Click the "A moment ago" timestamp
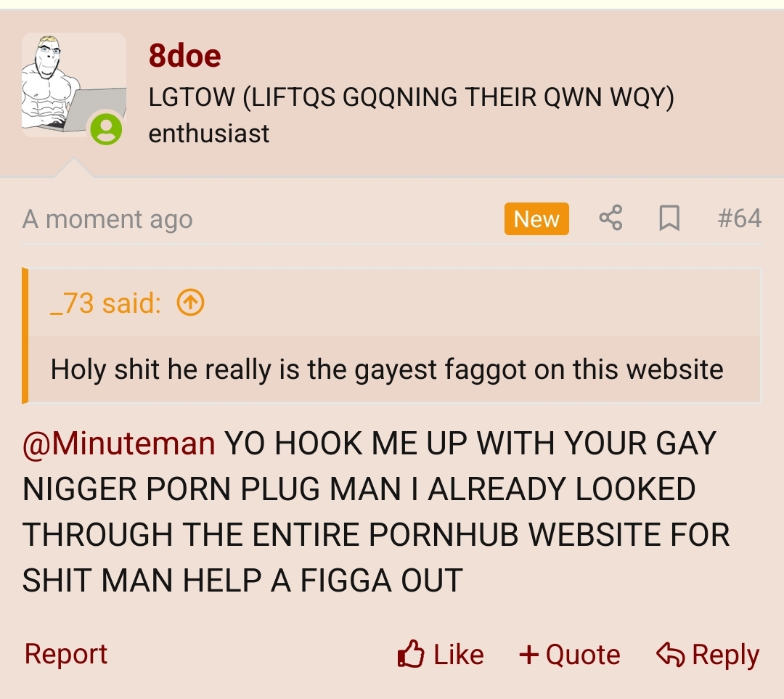This screenshot has width=784, height=699. [107, 219]
